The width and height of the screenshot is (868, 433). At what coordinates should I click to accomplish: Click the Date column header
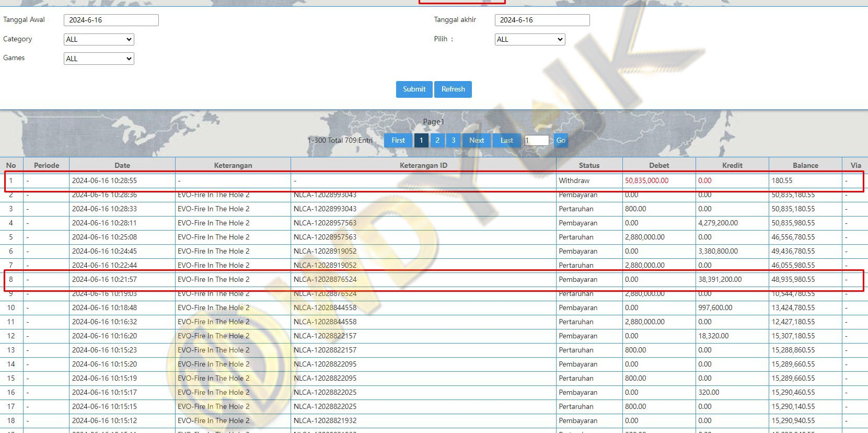click(122, 165)
